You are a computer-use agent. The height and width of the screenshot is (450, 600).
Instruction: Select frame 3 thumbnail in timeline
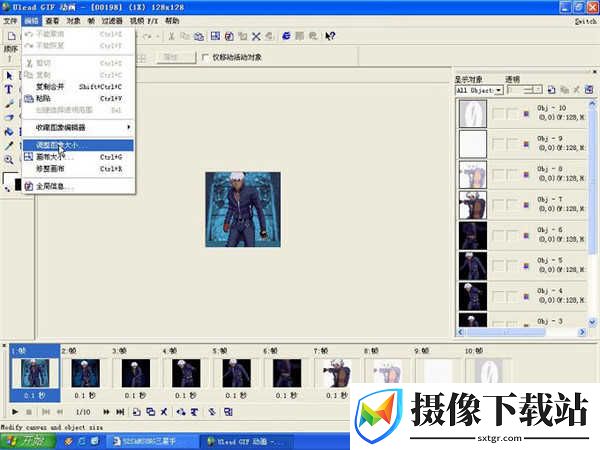[136, 373]
